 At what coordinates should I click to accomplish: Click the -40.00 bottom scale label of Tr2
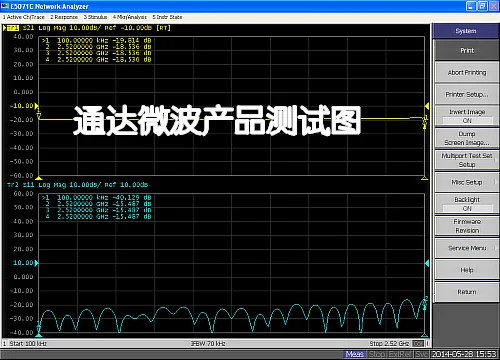click(22, 332)
